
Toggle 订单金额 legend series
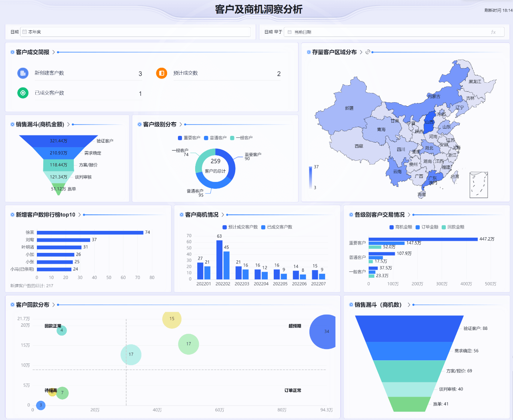pos(427,227)
